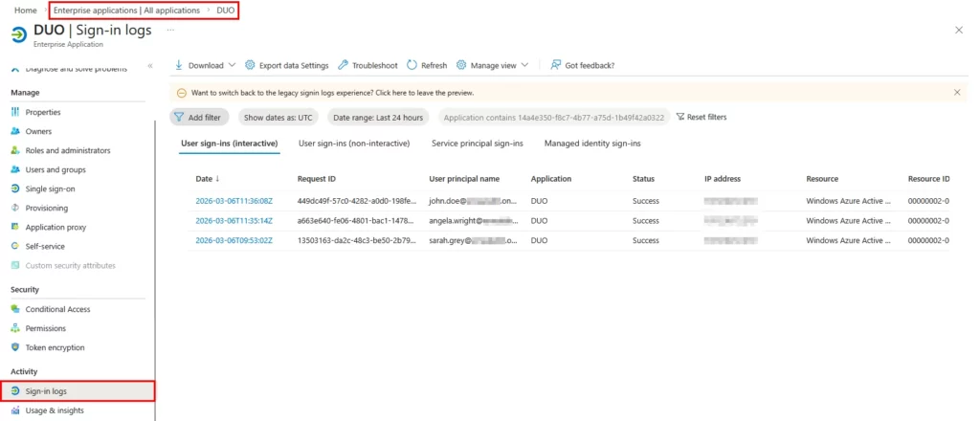Click the Usage & insights chart icon
This screenshot has height=421, width=980.
pyautogui.click(x=15, y=410)
